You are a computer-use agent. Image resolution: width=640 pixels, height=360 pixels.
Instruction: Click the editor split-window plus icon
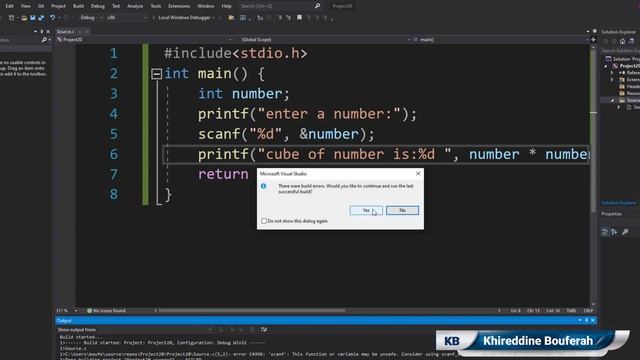(593, 40)
